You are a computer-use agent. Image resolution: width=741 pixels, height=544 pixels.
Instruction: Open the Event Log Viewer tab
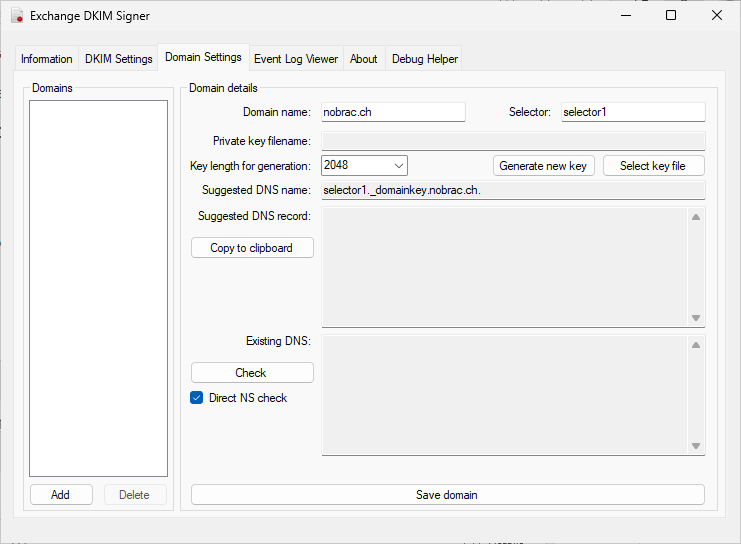tap(296, 59)
